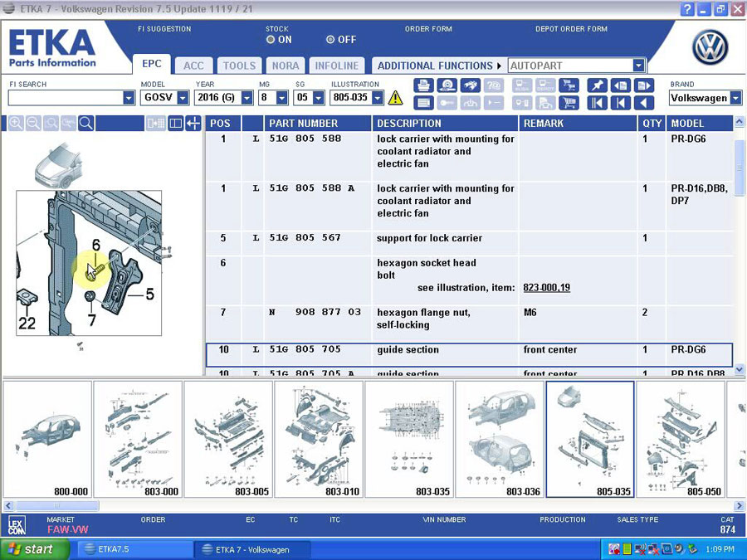This screenshot has height=560, width=747.
Task: Click the zoom out magnifier icon
Action: 33,124
